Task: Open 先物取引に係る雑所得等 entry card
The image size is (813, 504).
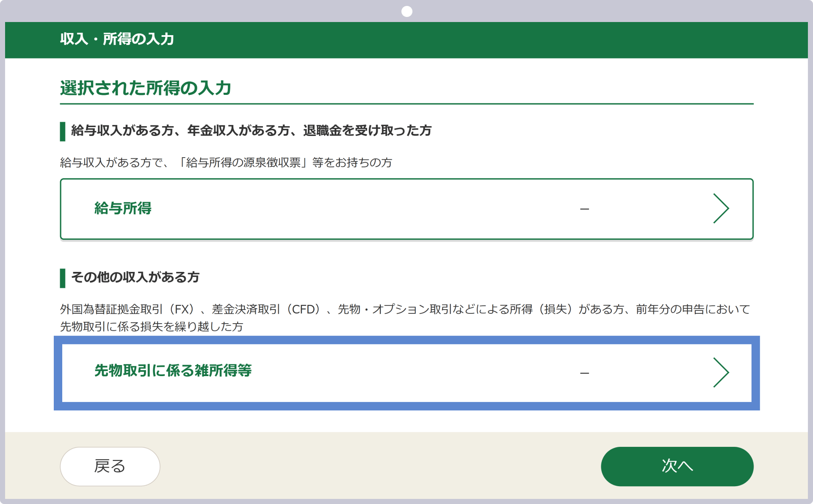Action: (406, 373)
